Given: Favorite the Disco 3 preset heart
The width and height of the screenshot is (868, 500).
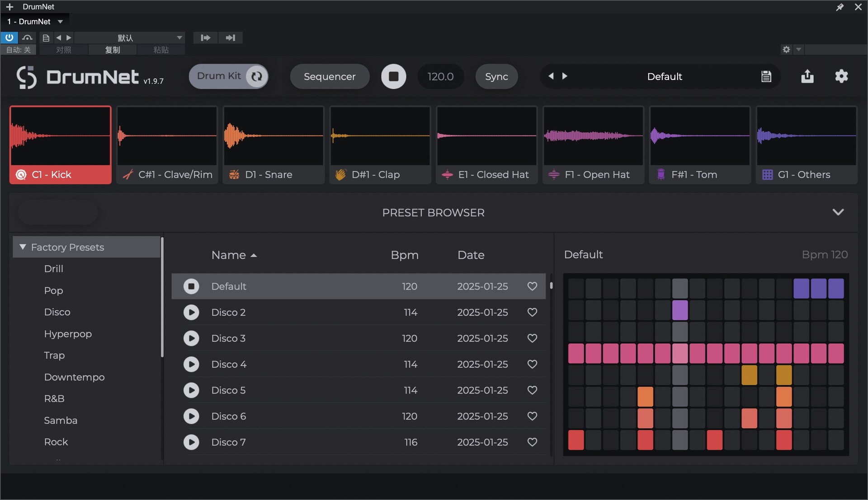Looking at the screenshot, I should [x=532, y=338].
